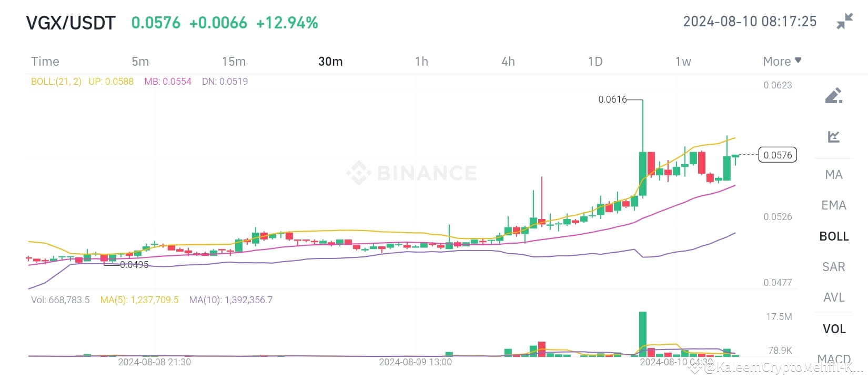
Task: Open MA(5) volume average settings
Action: point(139,300)
